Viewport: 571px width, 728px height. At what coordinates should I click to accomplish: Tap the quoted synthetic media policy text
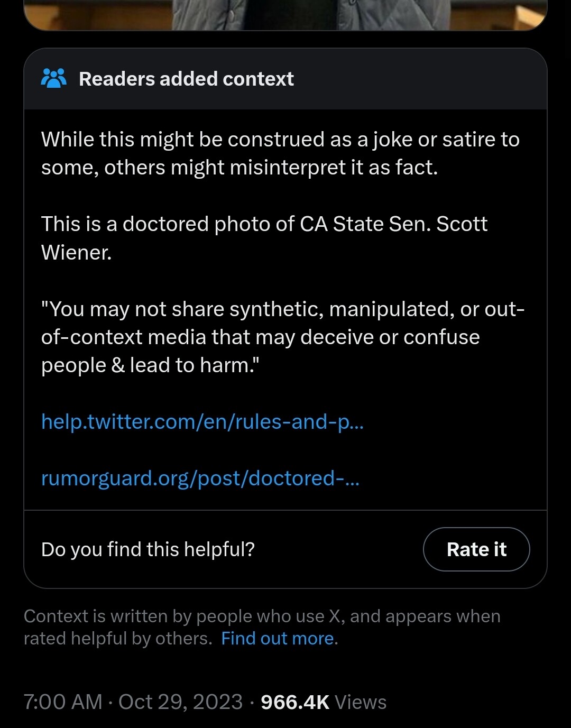(x=283, y=337)
